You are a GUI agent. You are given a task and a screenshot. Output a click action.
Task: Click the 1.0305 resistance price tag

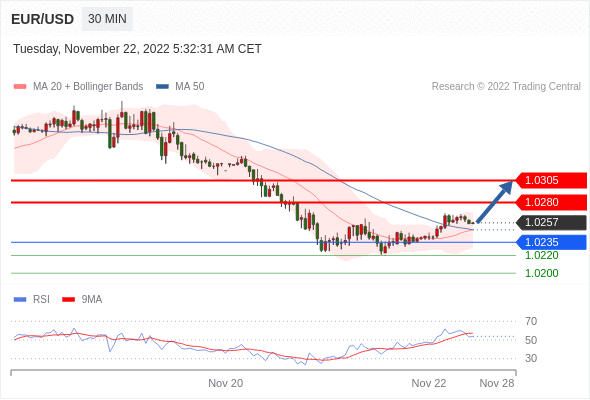tap(551, 180)
